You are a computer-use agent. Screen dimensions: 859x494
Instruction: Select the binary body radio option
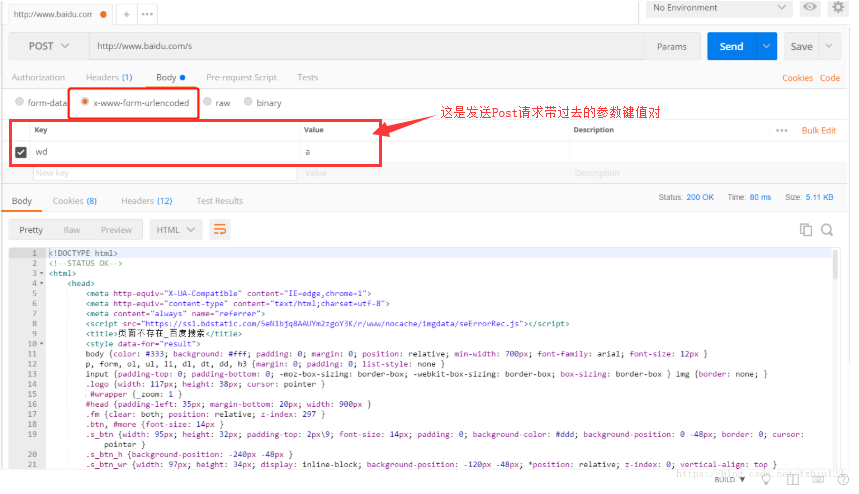click(248, 101)
